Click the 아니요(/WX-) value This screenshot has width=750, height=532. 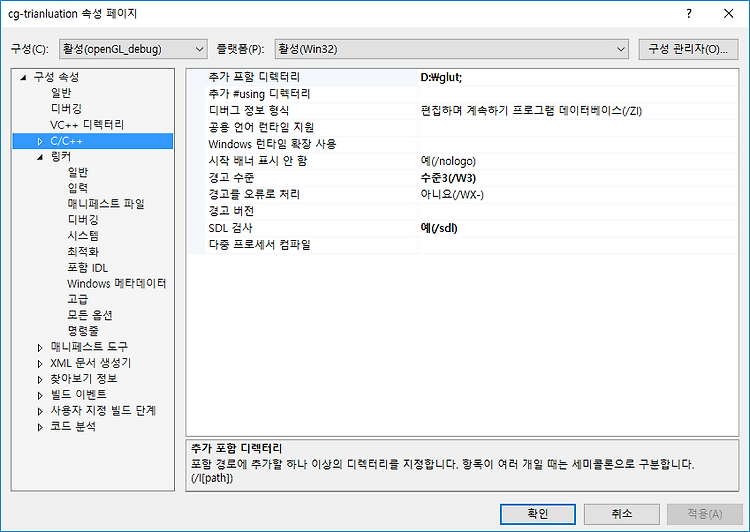[x=452, y=195]
